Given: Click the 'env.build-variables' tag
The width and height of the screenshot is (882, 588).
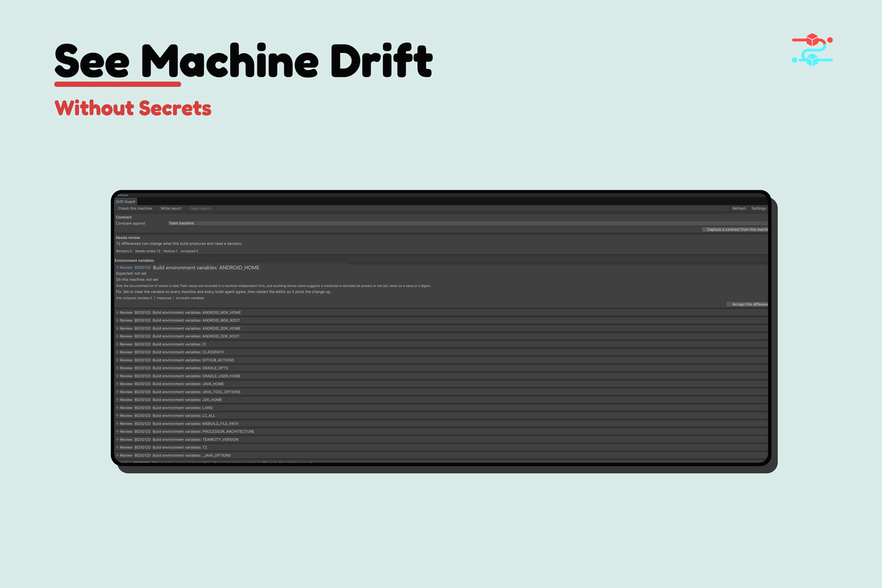Looking at the screenshot, I should pyautogui.click(x=190, y=298).
